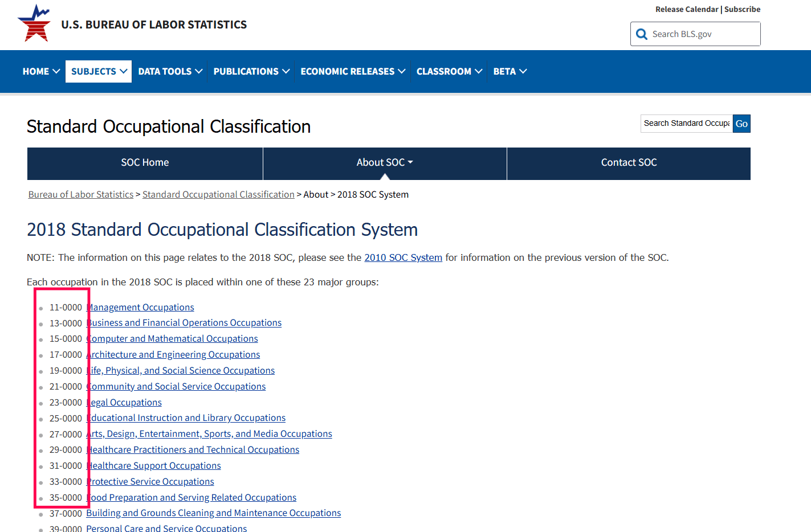The width and height of the screenshot is (811, 532).
Task: Open Building and Grounds Cleaning Occupations link
Action: point(214,513)
